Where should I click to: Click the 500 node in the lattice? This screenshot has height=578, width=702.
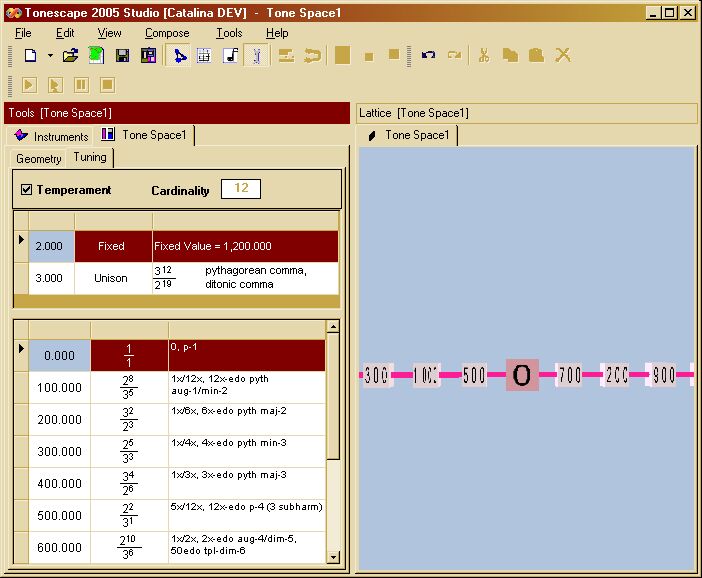pyautogui.click(x=474, y=375)
